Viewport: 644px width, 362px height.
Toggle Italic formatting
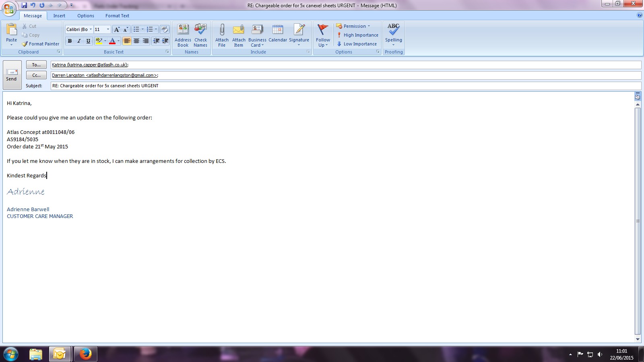tap(79, 41)
